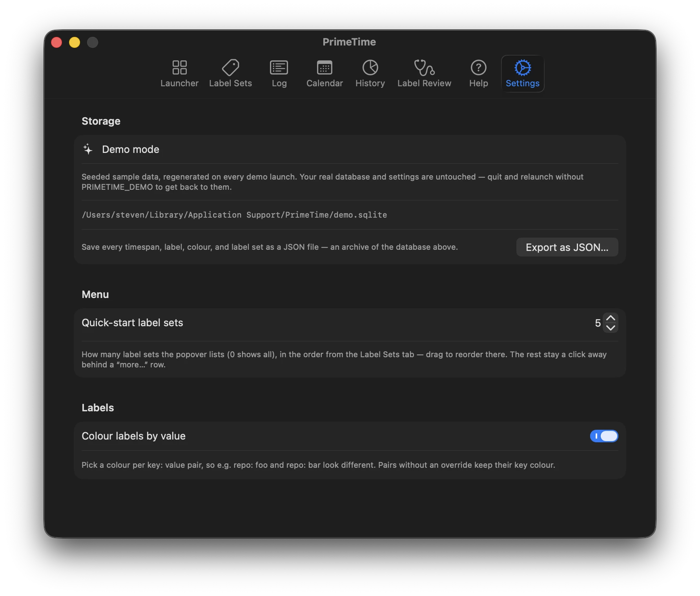Click the Labels section heading

pyautogui.click(x=98, y=408)
